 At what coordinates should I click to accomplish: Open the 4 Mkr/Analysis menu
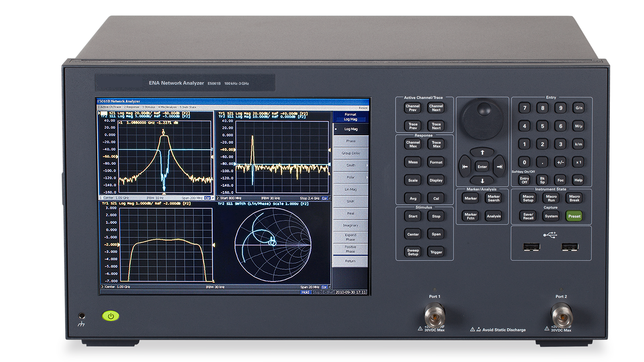[168, 107]
